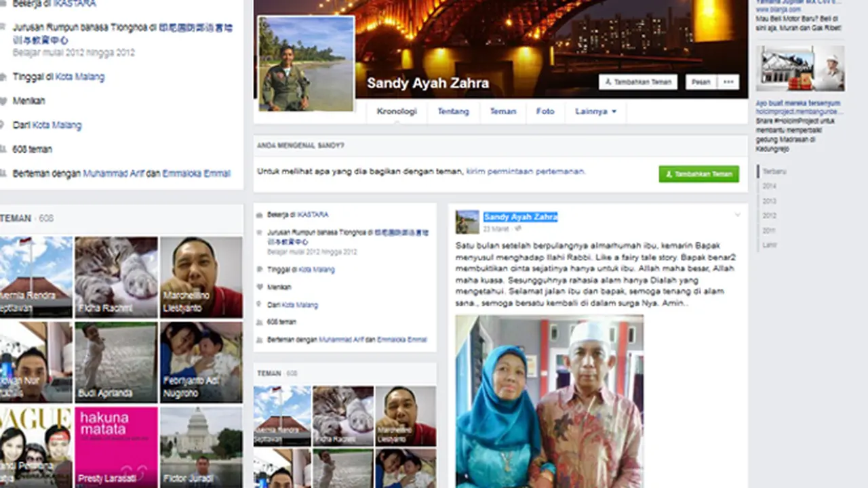868x488 pixels.
Task: Click Kota Malang after Tinggal di in small panel
Action: click(x=317, y=270)
